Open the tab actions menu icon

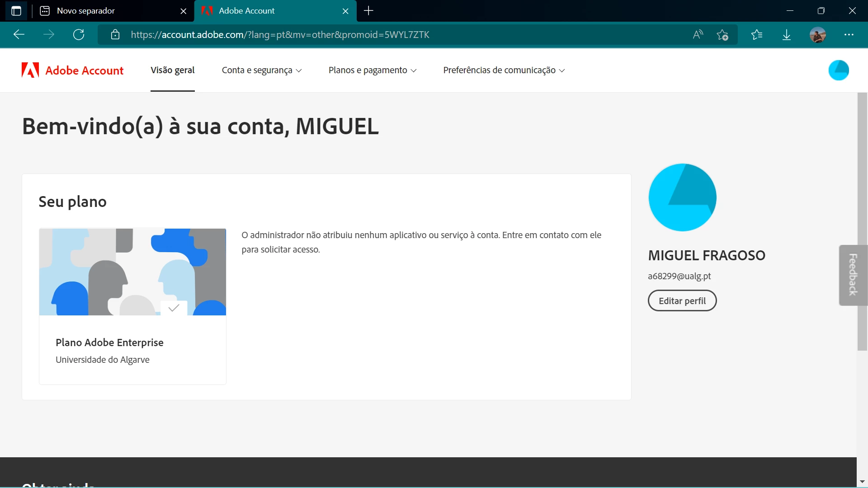(x=16, y=11)
